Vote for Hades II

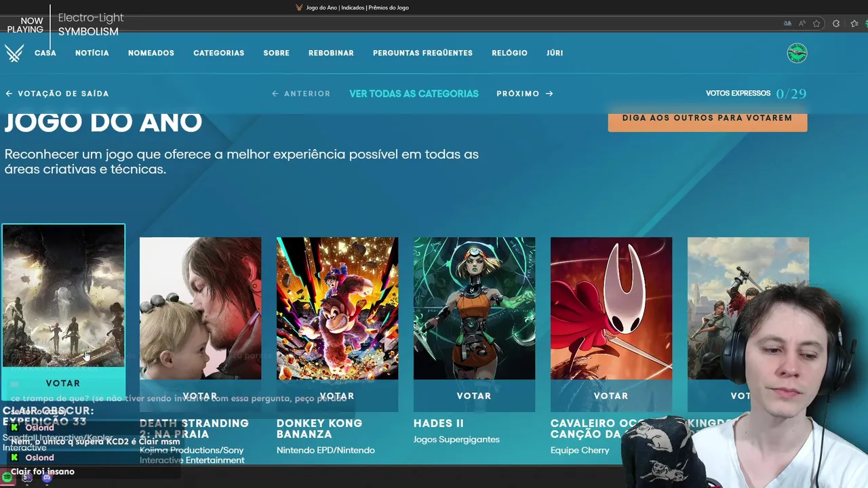click(x=474, y=396)
